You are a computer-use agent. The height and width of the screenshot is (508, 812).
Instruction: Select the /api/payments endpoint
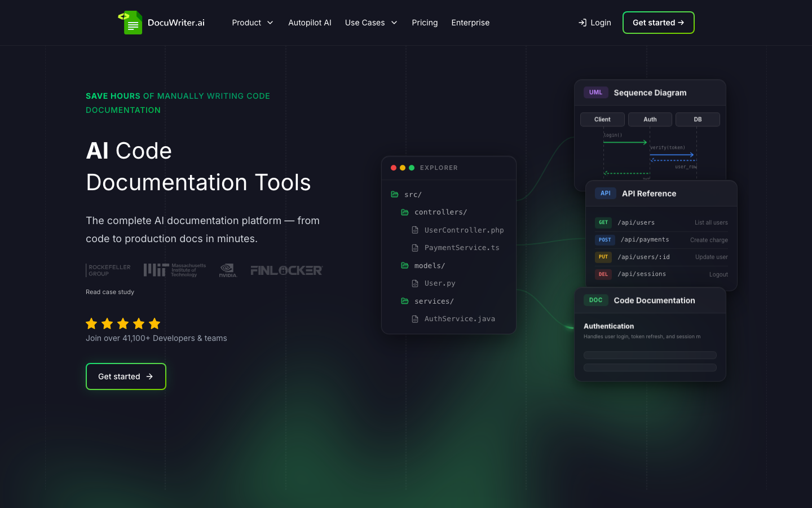coord(645,239)
